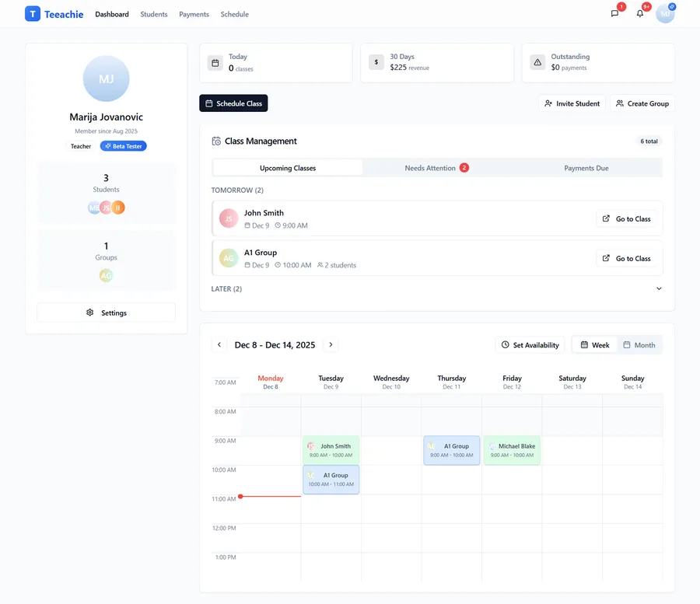Image resolution: width=700 pixels, height=604 pixels.
Task: Click the dollar icon on the 30 Days card
Action: tap(376, 62)
